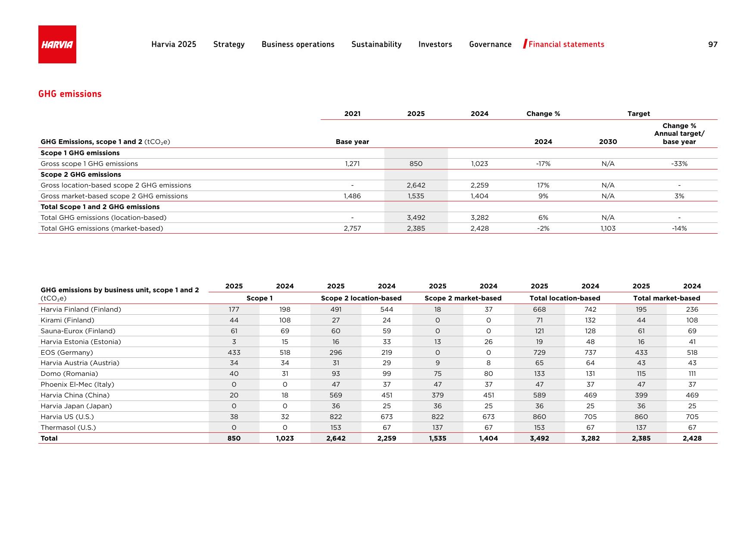Click the 2030 target value 1,103
The image size is (756, 535).
tap(608, 228)
